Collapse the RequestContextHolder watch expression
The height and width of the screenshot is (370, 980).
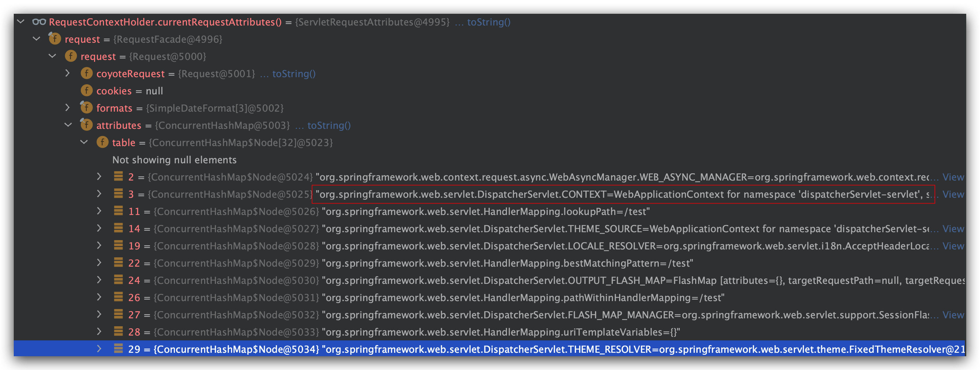click(x=21, y=22)
